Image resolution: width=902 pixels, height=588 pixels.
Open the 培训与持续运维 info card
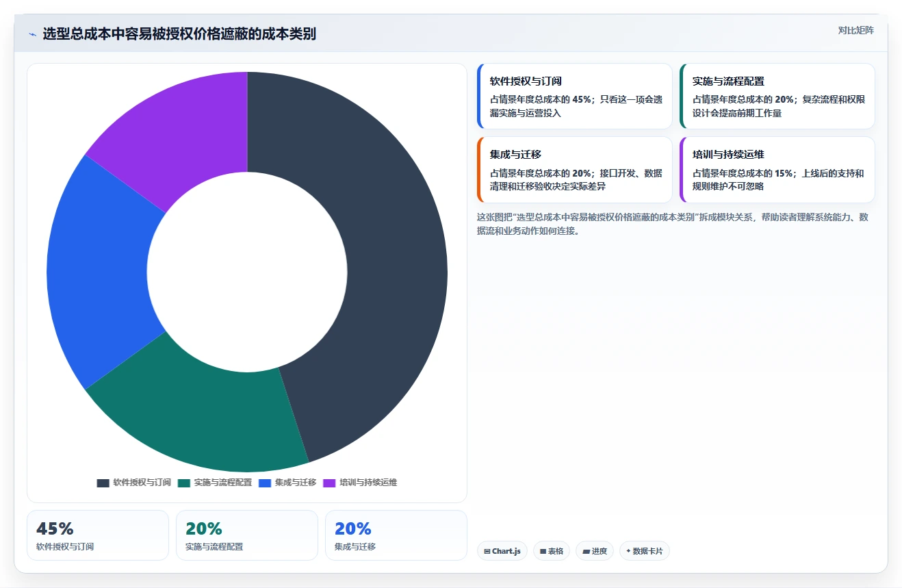777,170
